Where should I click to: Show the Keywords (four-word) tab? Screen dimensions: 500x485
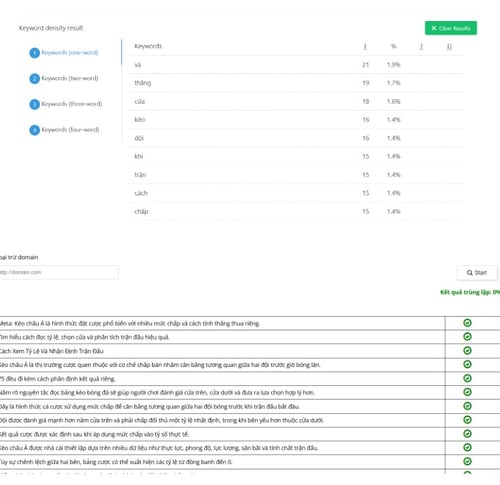tap(65, 130)
